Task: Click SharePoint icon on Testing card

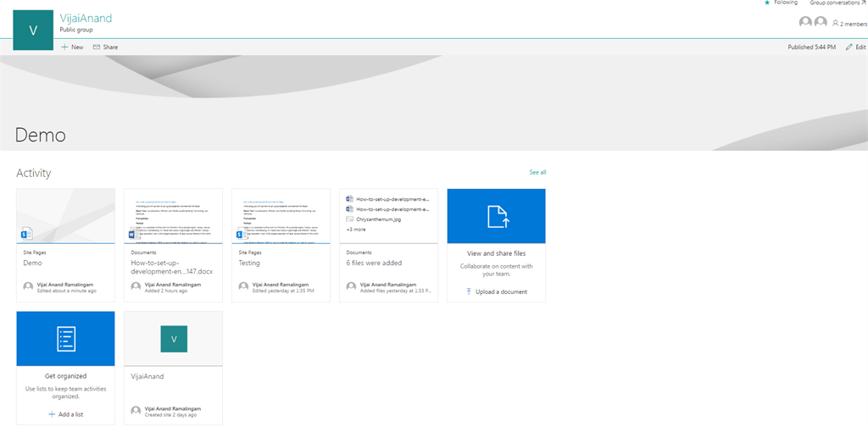Action: point(241,234)
